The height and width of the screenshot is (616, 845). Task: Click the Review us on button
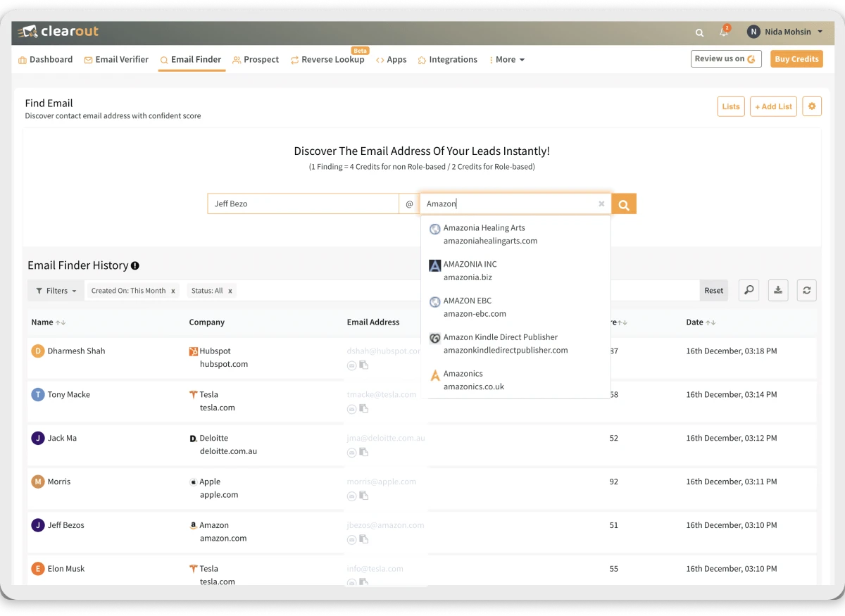pos(726,59)
